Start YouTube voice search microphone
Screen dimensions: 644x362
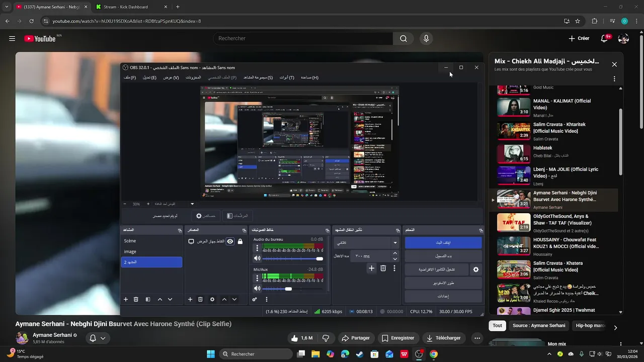pyautogui.click(x=426, y=38)
